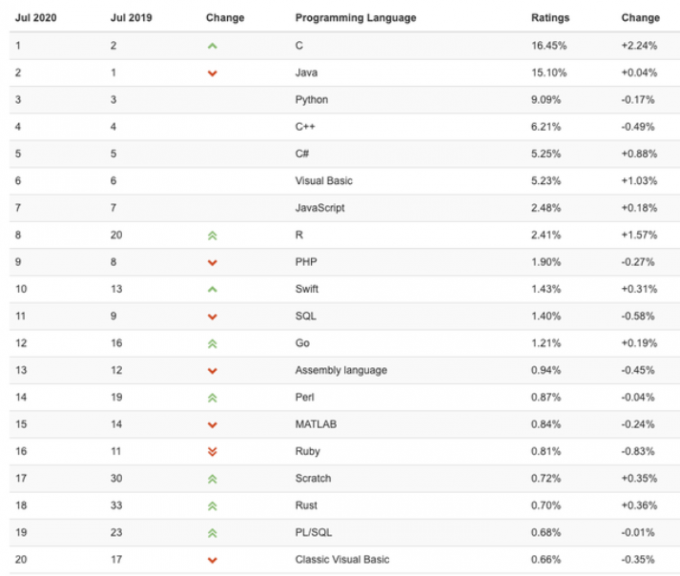Click the Classic Visual Basic entry
Screen dimensions: 680x576
tap(342, 560)
